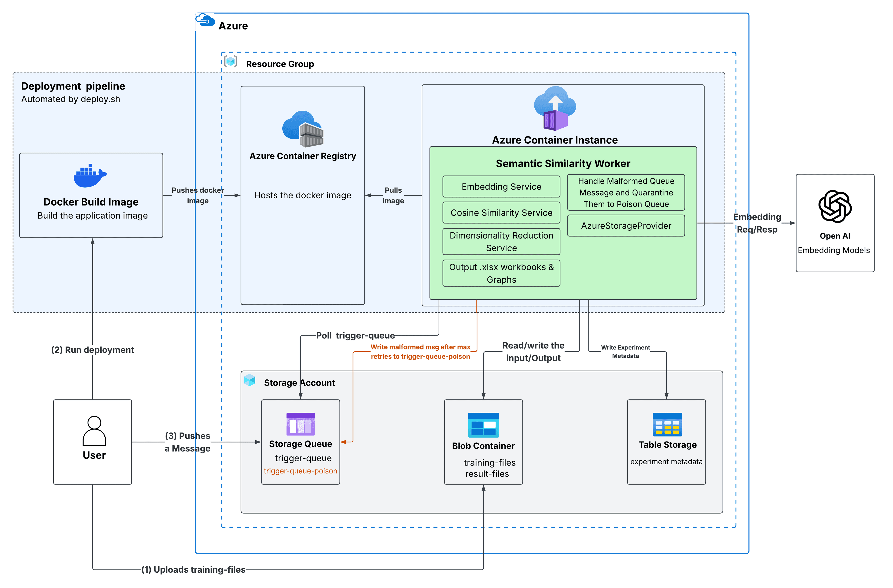Click the Resource Group cube icon

[230, 61]
